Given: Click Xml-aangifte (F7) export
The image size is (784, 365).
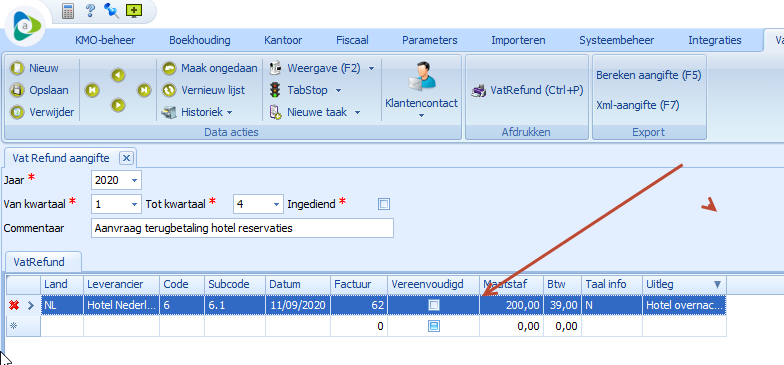Looking at the screenshot, I should point(638,106).
